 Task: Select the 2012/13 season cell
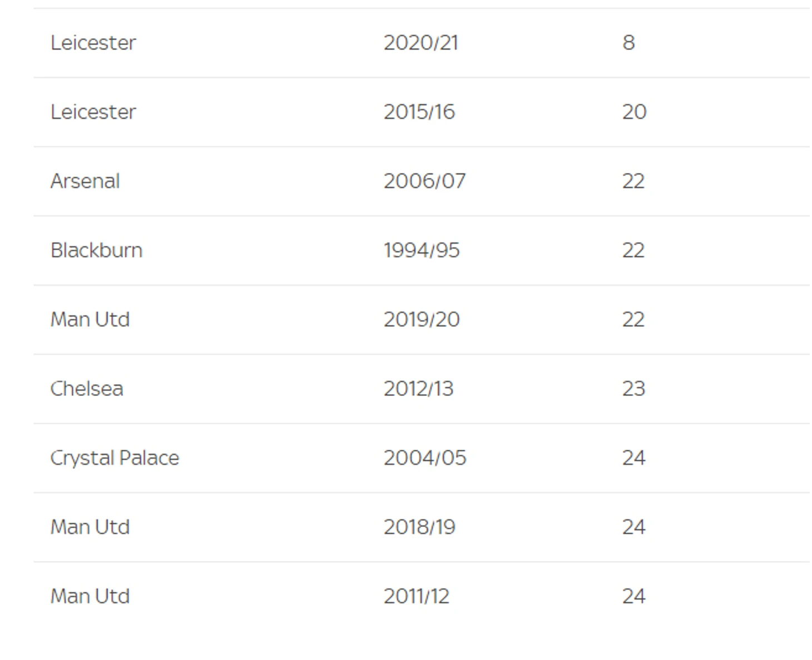point(419,389)
